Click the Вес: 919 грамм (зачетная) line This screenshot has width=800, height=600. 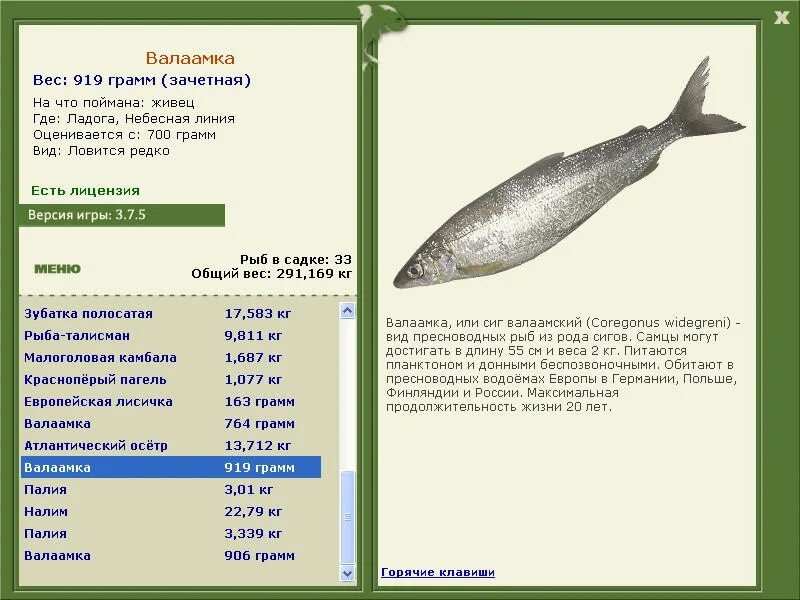[142, 80]
